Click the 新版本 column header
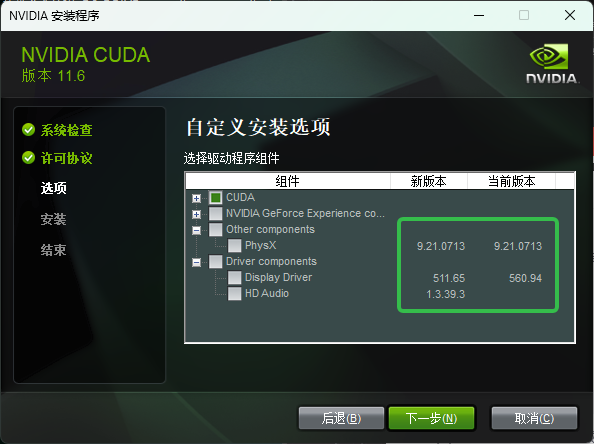The height and width of the screenshot is (444, 594). coord(428,181)
